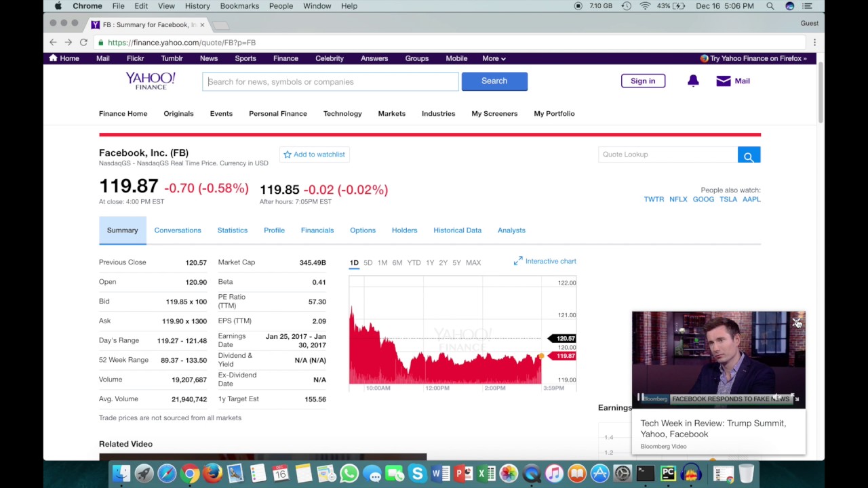
Task: Select the MAX chart range
Action: (473, 263)
